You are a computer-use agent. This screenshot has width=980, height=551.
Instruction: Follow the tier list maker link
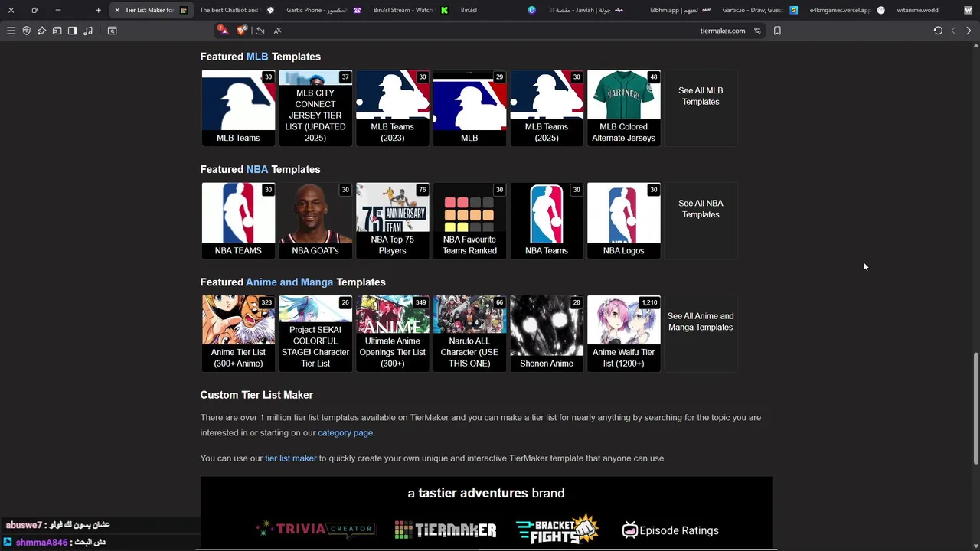coord(291,458)
